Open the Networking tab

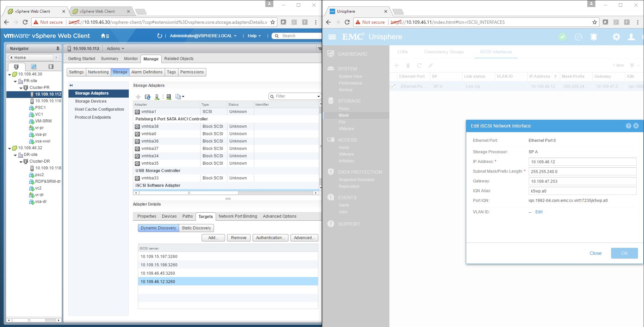point(98,72)
